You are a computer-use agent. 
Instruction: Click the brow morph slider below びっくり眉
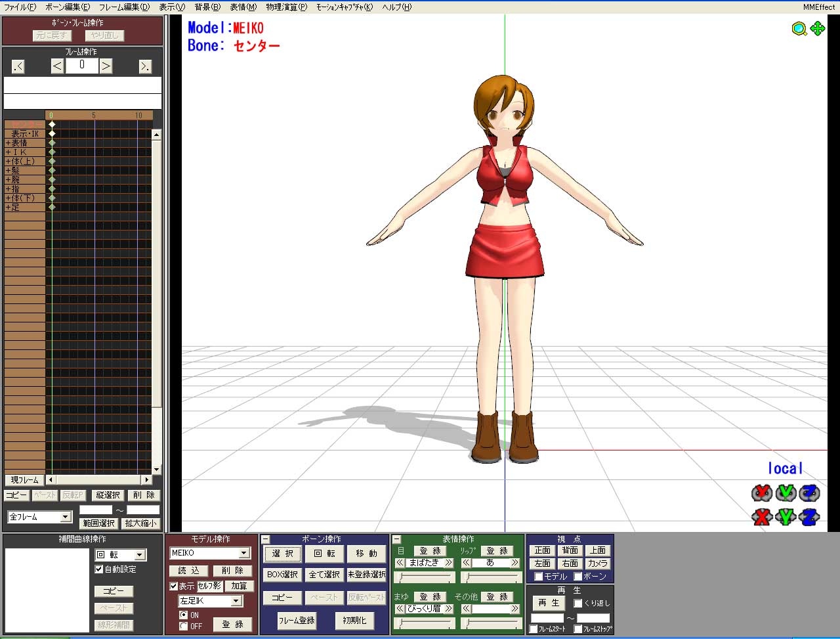point(425,624)
